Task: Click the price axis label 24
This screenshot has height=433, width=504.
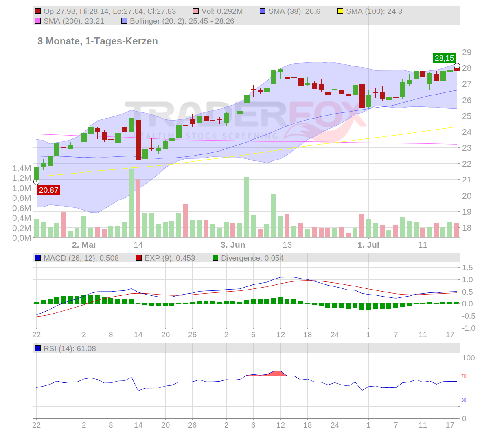Action: point(467,132)
